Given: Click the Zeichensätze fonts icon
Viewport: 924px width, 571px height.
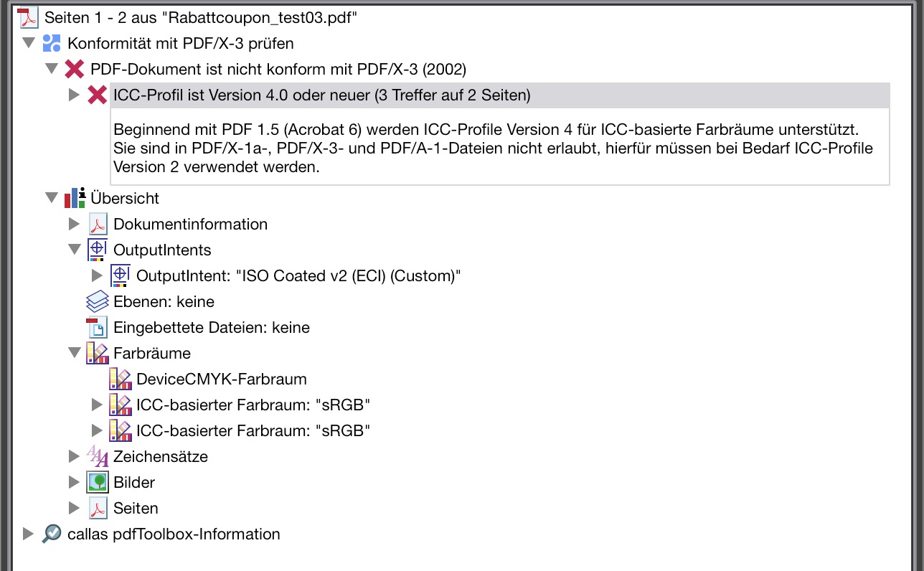Looking at the screenshot, I should point(98,457).
